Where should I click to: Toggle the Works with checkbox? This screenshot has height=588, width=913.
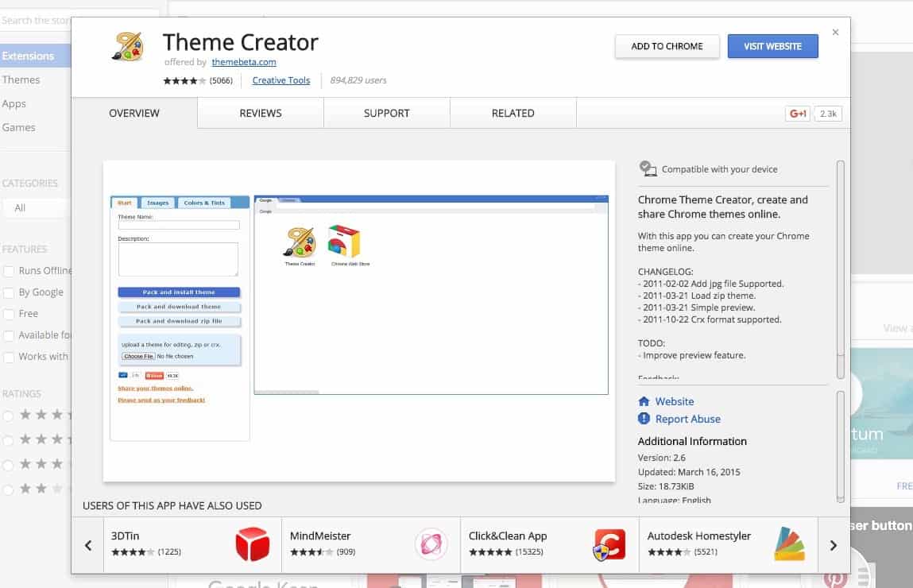click(x=9, y=357)
